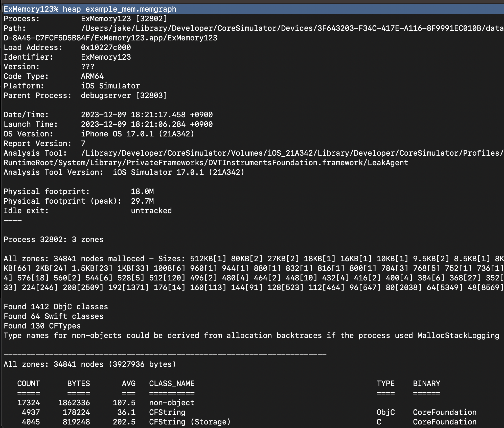
Task: Click the Load Address value 0x10227c000
Action: pyautogui.click(x=106, y=47)
